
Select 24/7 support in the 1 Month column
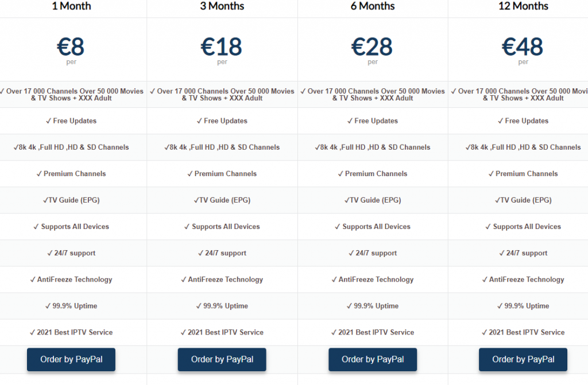(x=71, y=253)
